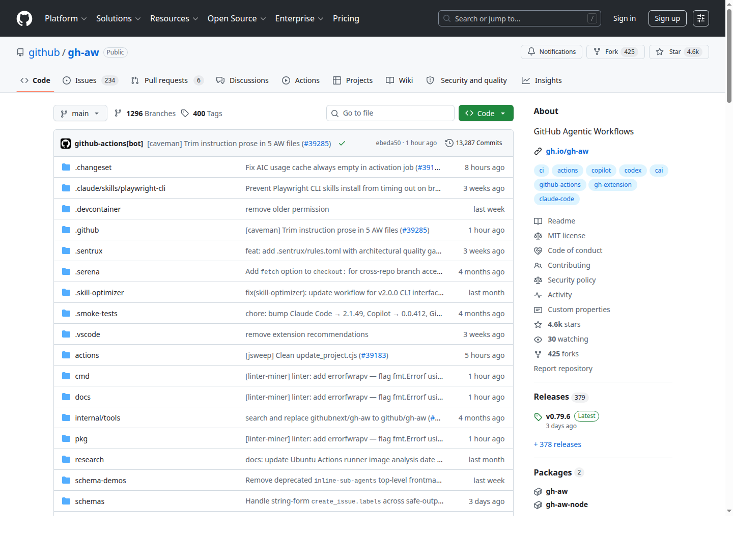This screenshot has height=560, width=733.
Task: Click the commits history clock icon
Action: coord(449,143)
